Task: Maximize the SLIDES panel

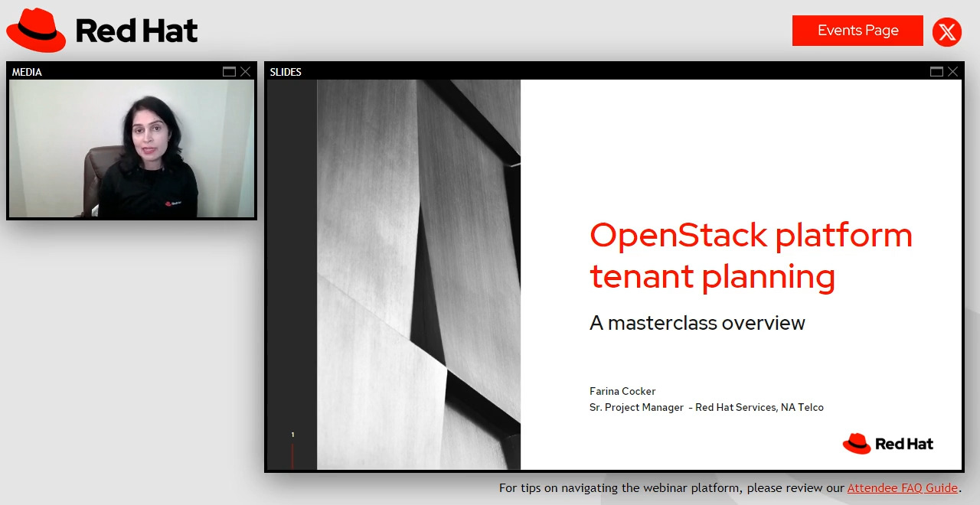Action: [936, 72]
